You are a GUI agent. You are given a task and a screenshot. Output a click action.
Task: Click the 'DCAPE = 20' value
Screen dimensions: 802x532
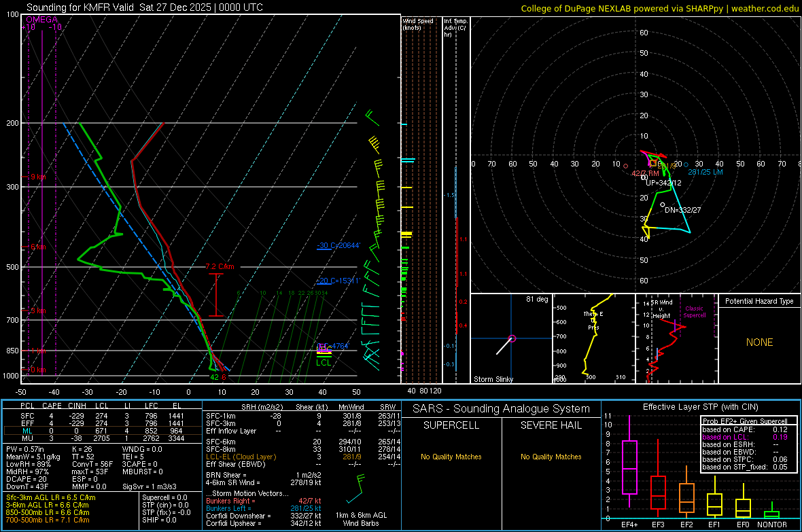click(x=27, y=479)
